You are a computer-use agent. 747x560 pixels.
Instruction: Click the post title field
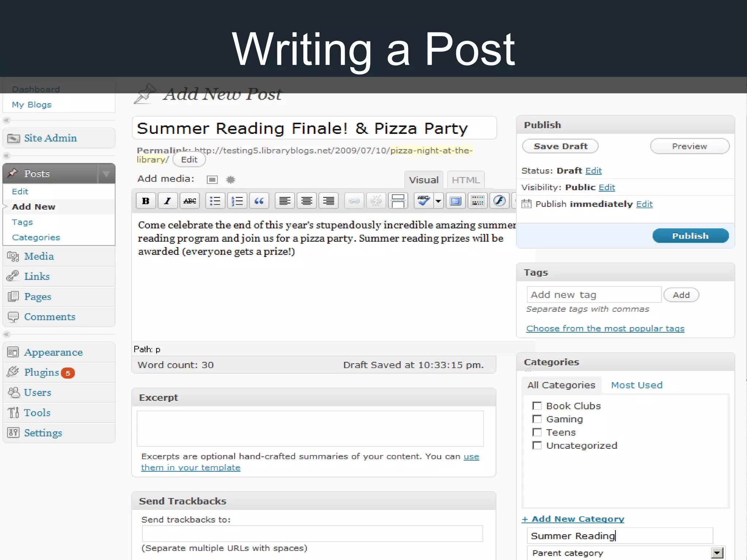tap(314, 128)
